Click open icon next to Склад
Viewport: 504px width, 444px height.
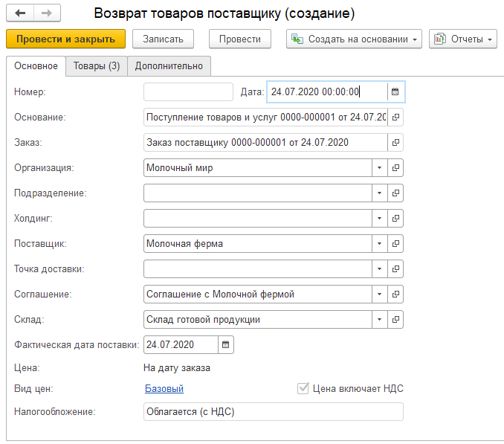(x=395, y=320)
